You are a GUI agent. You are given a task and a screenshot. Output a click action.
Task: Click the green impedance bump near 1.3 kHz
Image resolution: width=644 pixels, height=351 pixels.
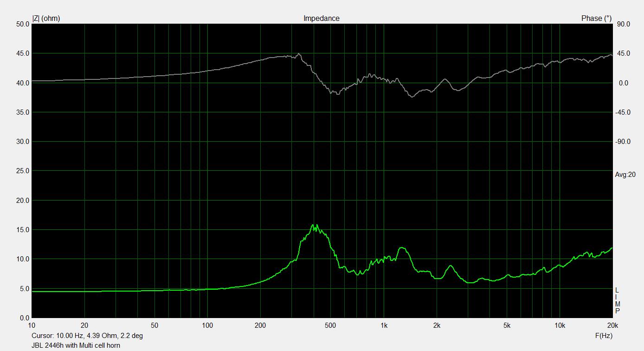point(402,249)
